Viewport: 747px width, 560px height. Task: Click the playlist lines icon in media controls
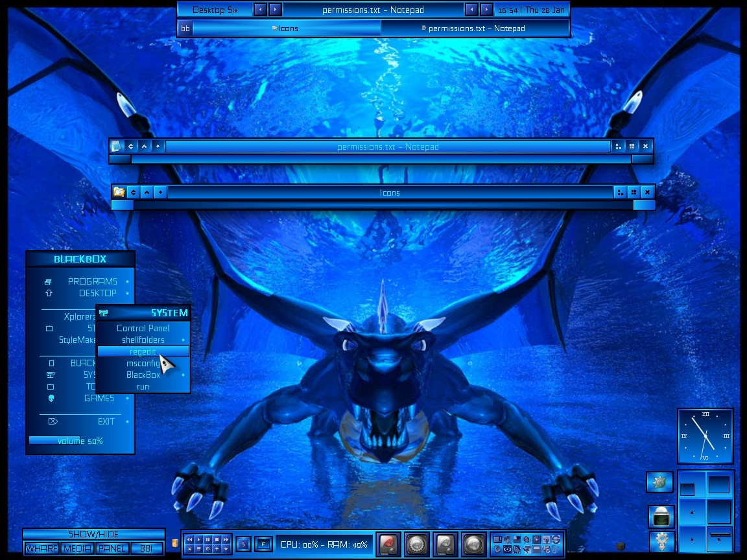198,548
